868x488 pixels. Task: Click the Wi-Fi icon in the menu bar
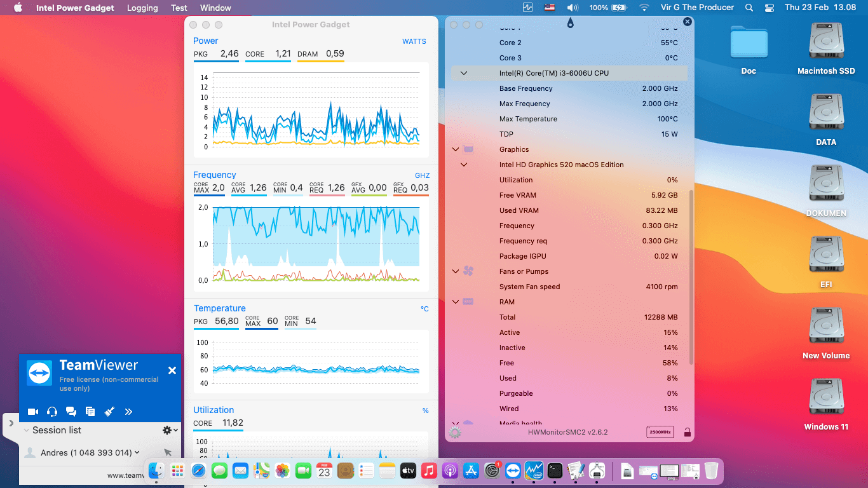tap(644, 8)
